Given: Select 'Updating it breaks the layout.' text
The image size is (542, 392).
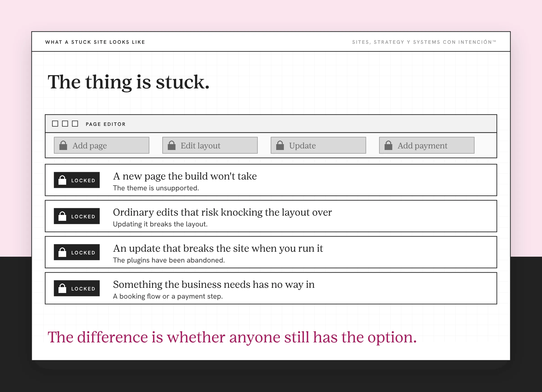Looking at the screenshot, I should (160, 224).
